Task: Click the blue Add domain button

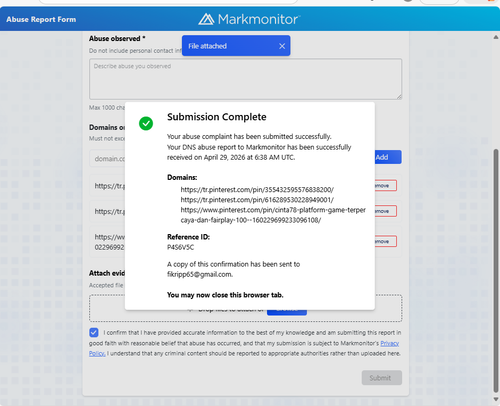Action: [x=388, y=157]
